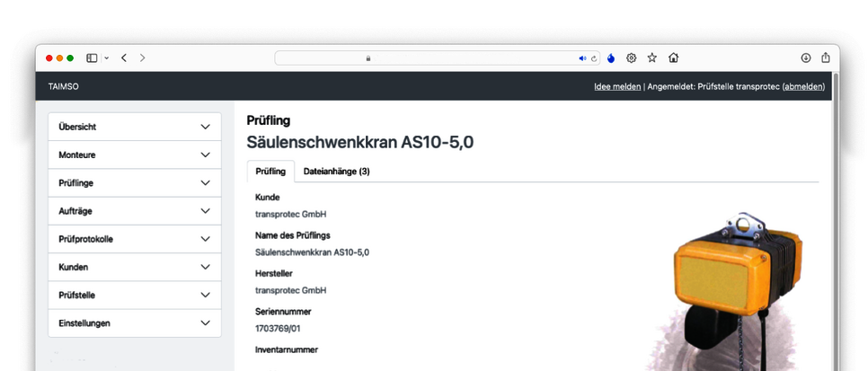Click the Inventarnummer label

point(287,349)
